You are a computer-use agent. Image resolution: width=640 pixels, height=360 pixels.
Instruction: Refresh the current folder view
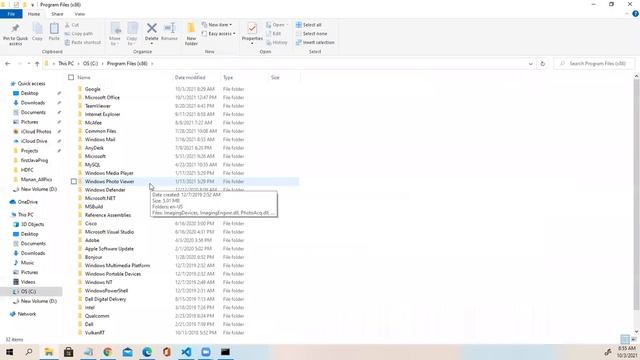[542, 64]
